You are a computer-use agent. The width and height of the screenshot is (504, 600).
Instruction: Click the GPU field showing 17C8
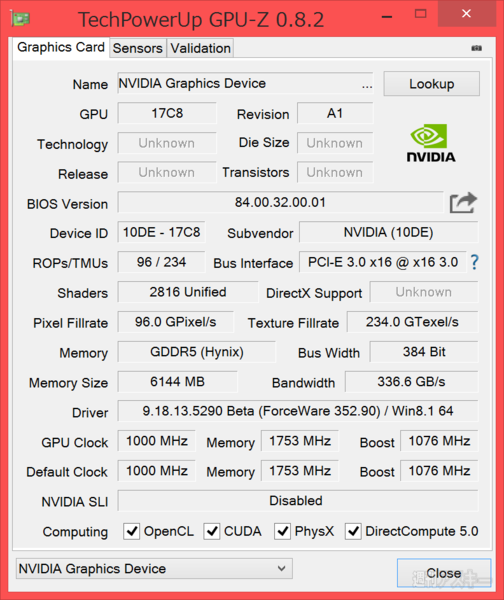(167, 113)
